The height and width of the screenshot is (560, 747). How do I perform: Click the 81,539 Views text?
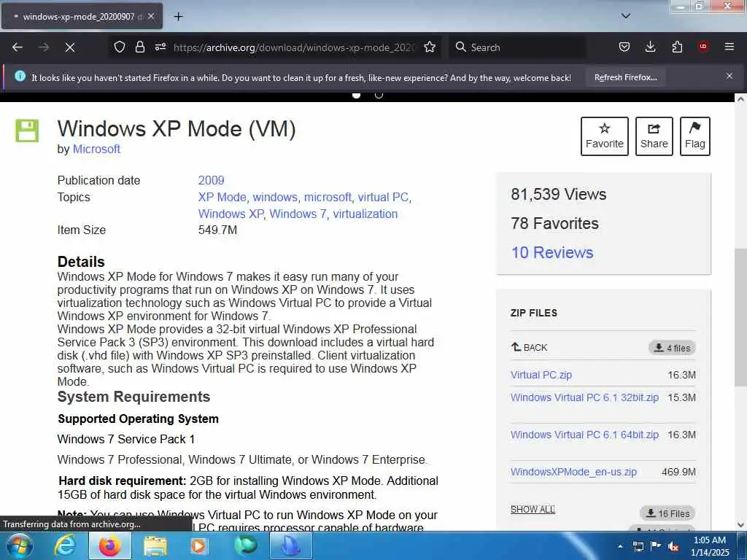click(558, 194)
